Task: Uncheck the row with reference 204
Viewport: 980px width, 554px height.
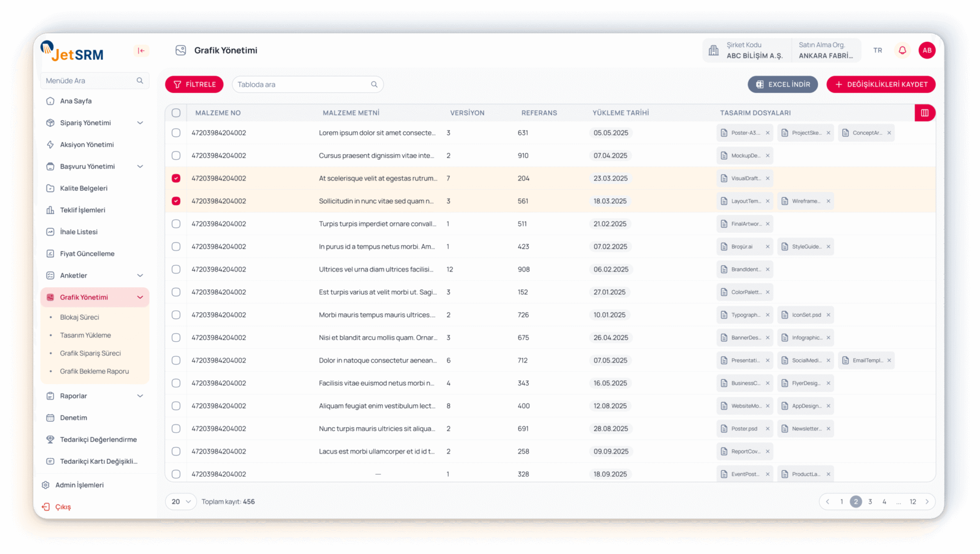Action: [x=176, y=178]
